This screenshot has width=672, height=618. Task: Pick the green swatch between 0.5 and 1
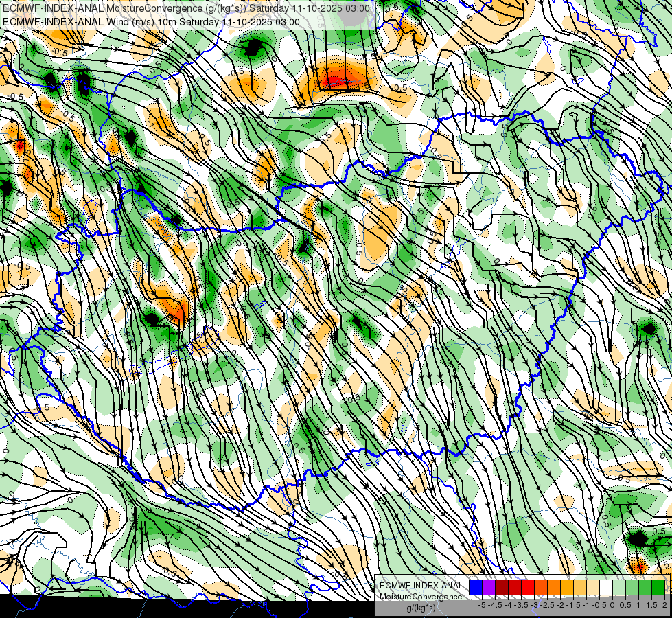point(632,587)
